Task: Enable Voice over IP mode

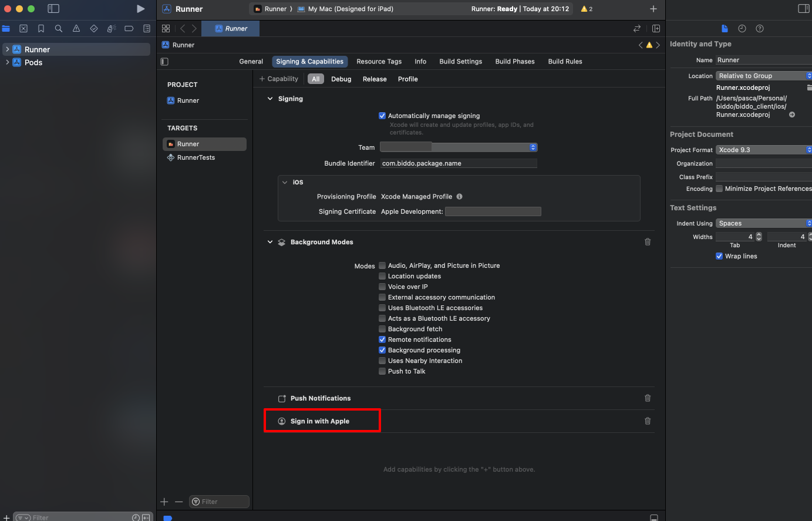Action: point(382,287)
